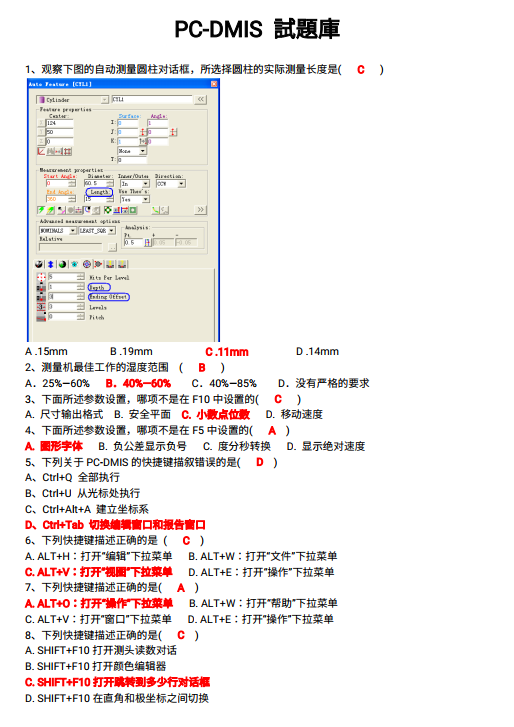Select the blue arrows tab
Image resolution: width=514 pixels, height=727 pixels.
pos(51,264)
